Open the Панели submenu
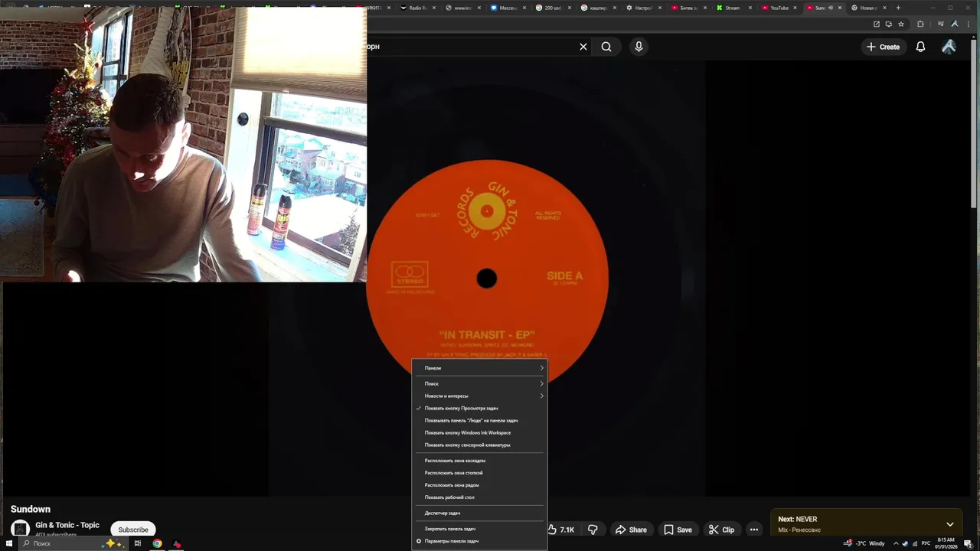 coord(480,368)
